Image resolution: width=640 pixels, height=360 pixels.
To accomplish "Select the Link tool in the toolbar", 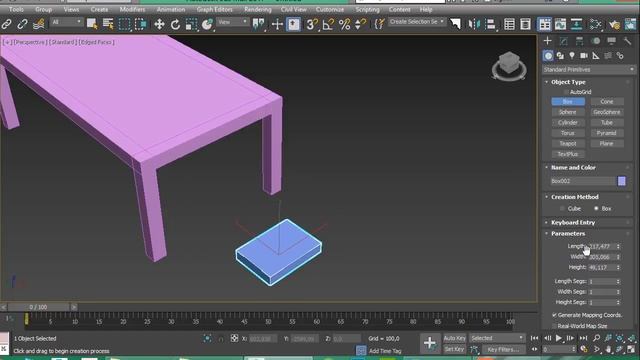I will pos(7,24).
